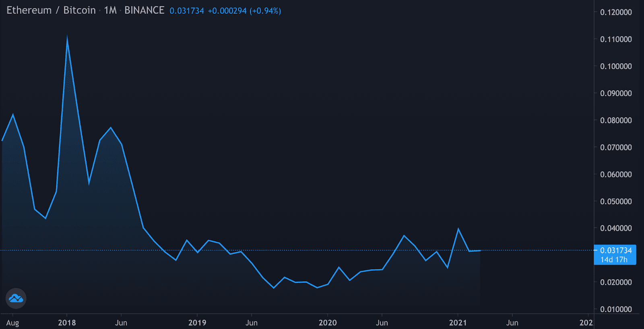Click the 2019 label on time axis
The image size is (644, 329).
(x=197, y=323)
